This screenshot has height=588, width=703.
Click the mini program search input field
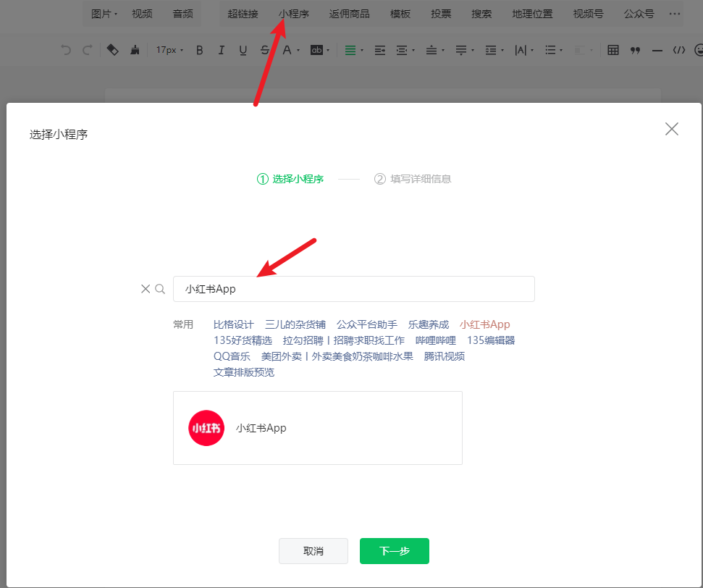click(354, 289)
